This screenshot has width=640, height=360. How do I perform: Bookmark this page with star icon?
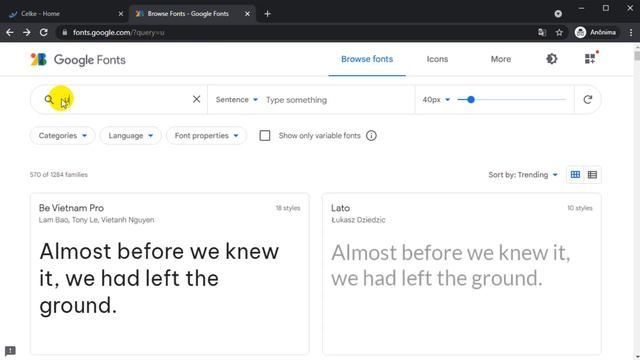coord(559,32)
